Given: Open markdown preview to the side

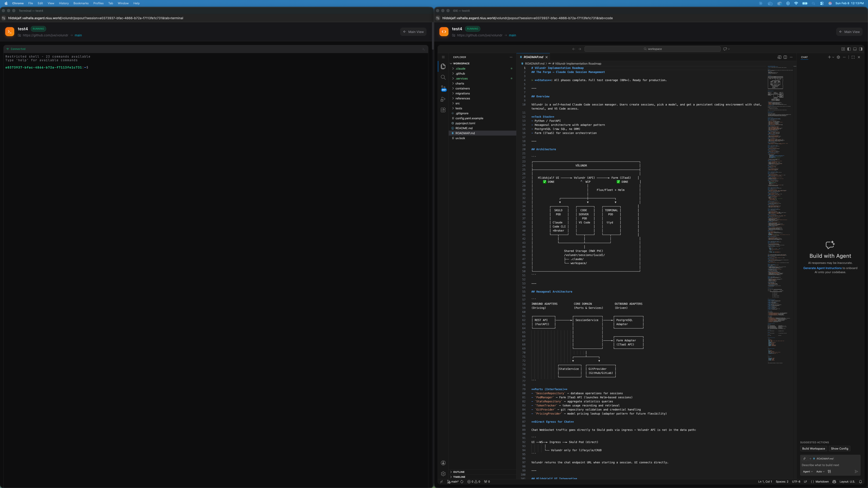Looking at the screenshot, I should pyautogui.click(x=779, y=57).
